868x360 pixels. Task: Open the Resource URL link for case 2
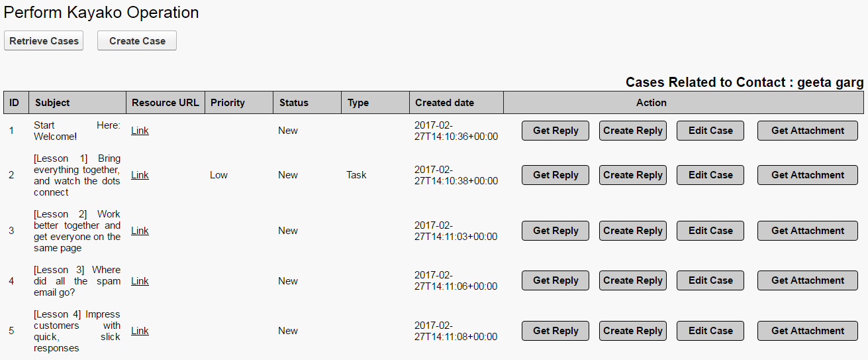coord(140,175)
